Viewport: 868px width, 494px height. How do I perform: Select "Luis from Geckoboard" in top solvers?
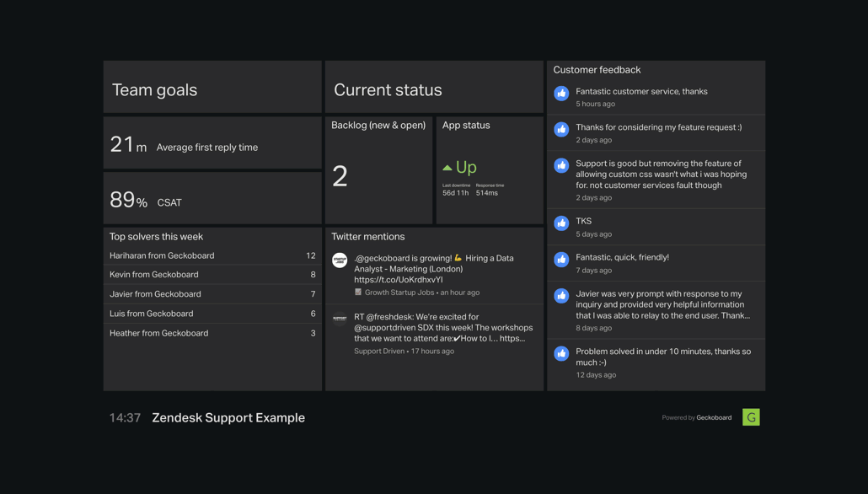pyautogui.click(x=151, y=314)
